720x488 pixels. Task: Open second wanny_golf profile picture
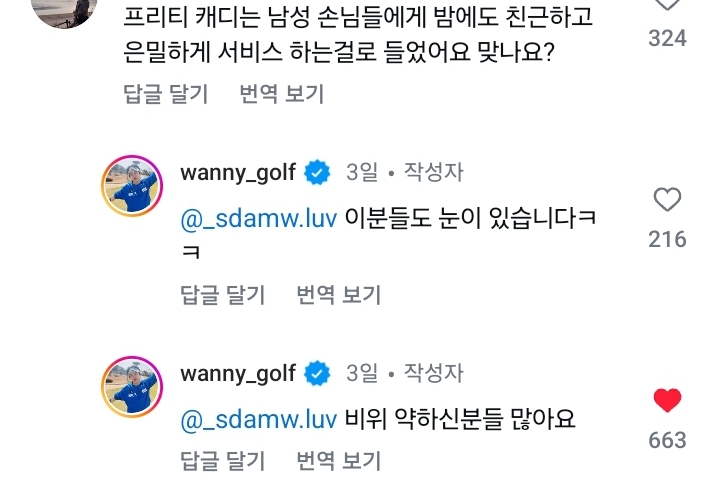pos(132,387)
